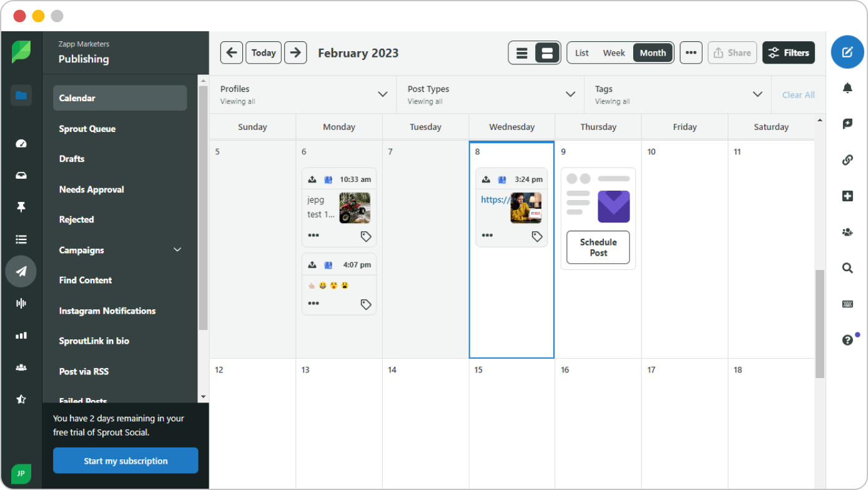Open the people icon in left rail

pos(21,367)
